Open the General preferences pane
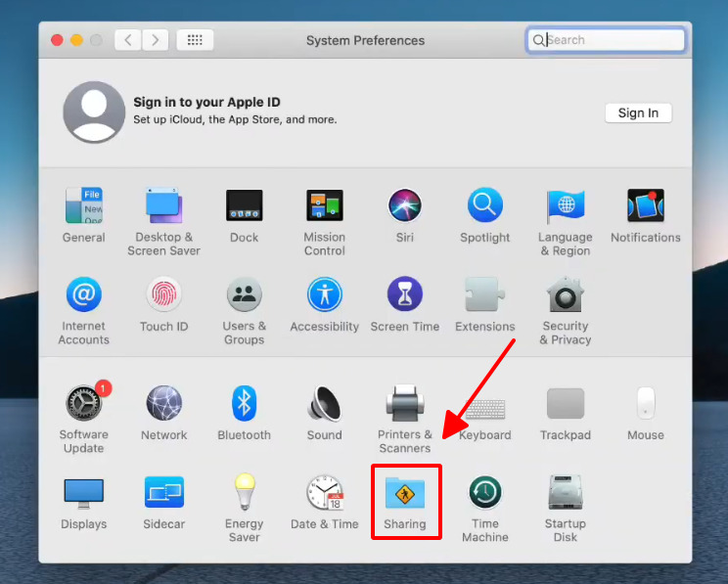This screenshot has height=584, width=728. (x=84, y=205)
